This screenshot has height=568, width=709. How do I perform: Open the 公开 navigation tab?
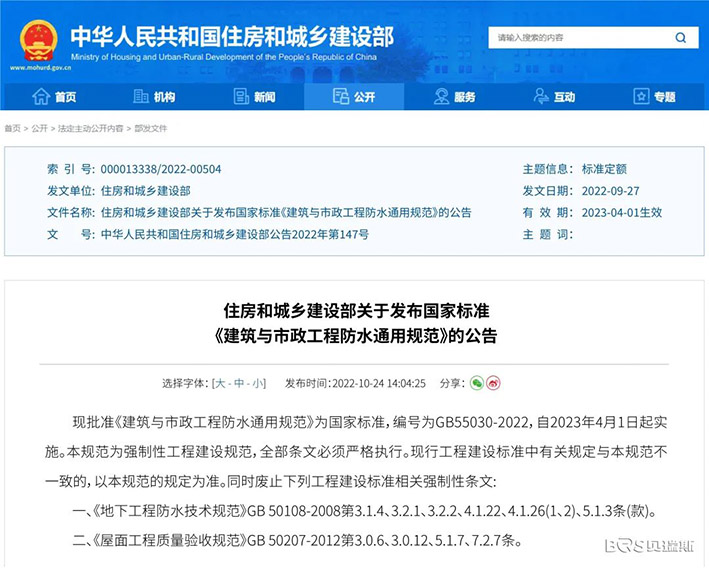pyautogui.click(x=354, y=97)
